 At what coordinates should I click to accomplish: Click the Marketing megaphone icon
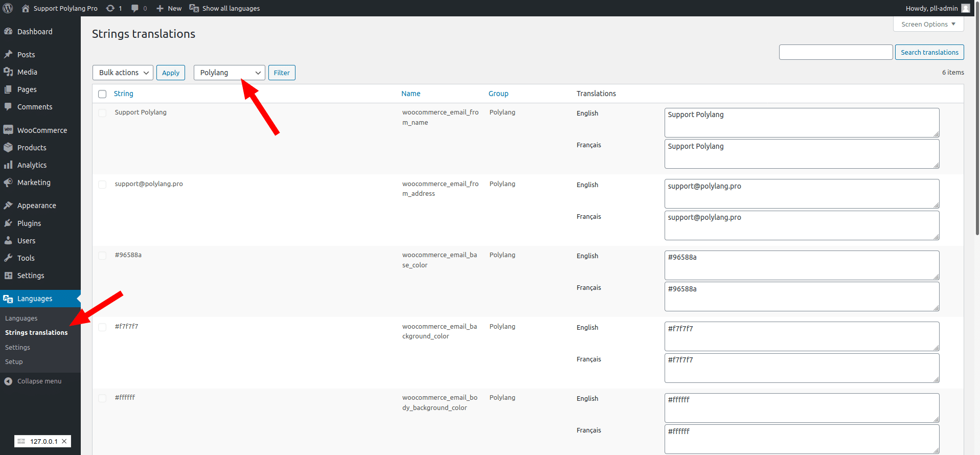coord(8,182)
